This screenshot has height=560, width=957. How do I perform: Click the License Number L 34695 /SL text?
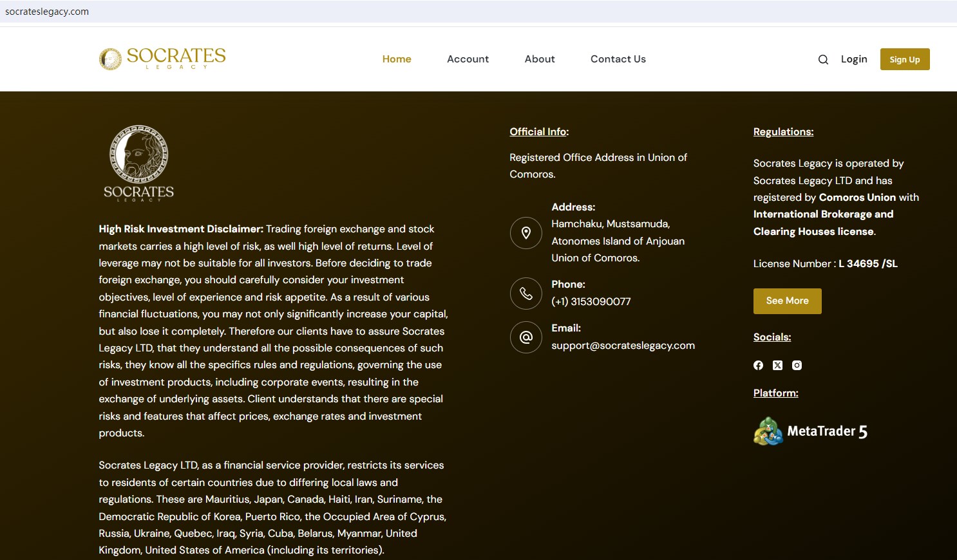pos(826,264)
